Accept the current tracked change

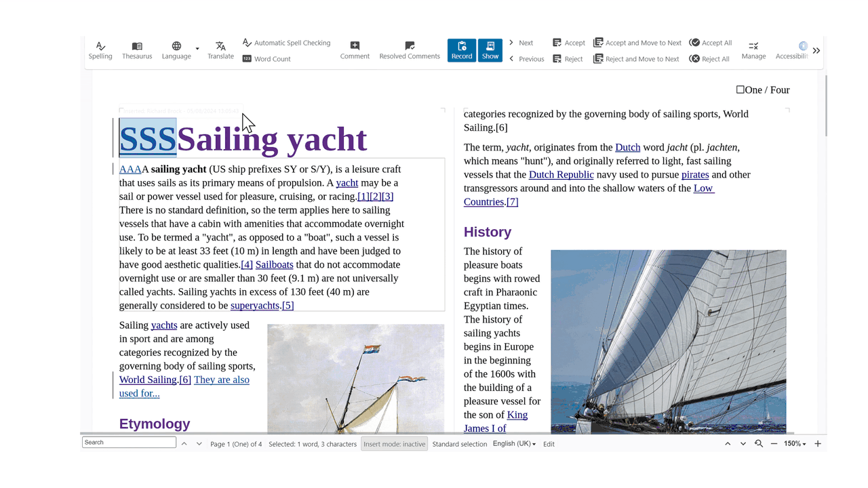click(x=568, y=43)
